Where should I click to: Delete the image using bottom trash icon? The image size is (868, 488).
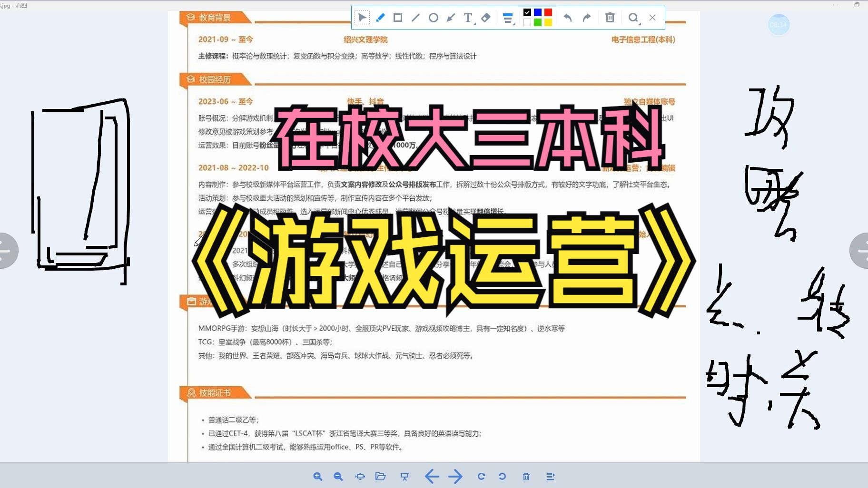[526, 477]
